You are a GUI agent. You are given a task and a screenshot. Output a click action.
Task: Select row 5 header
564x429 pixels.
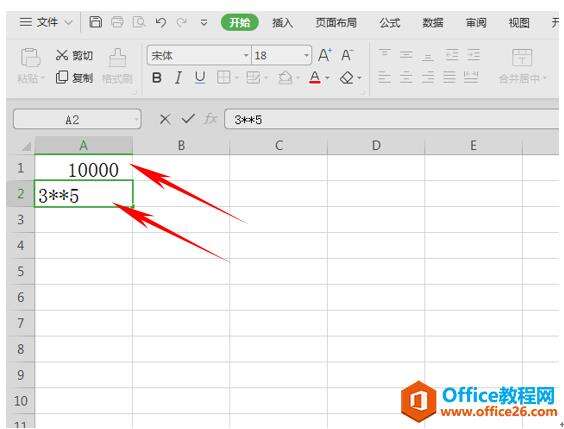[21, 271]
